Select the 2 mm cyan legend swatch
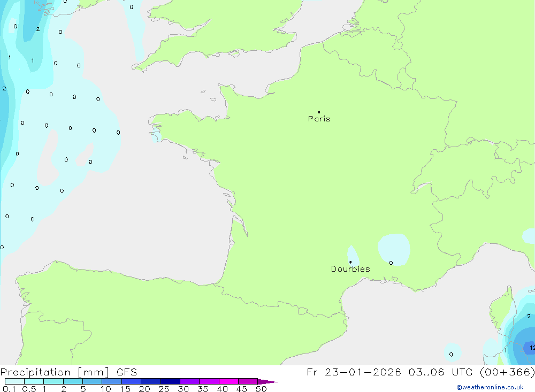Image resolution: width=535 pixels, height=392 pixels. tap(73, 381)
